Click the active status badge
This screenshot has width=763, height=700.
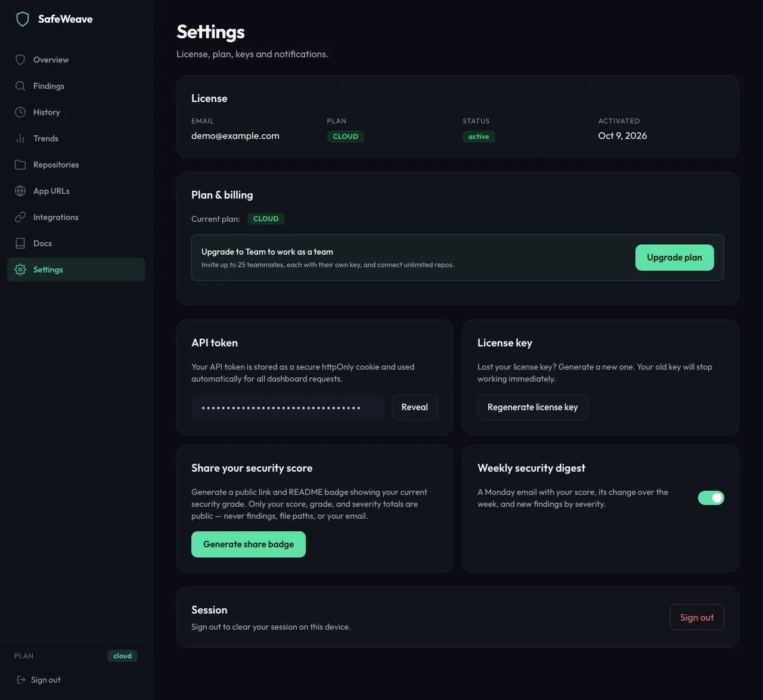pos(479,137)
